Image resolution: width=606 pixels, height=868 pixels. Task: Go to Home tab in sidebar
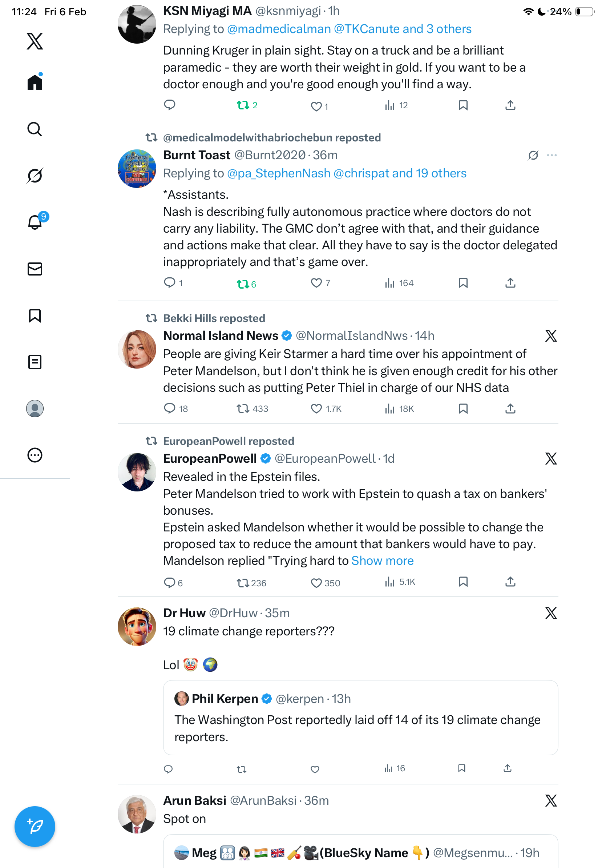(x=35, y=83)
